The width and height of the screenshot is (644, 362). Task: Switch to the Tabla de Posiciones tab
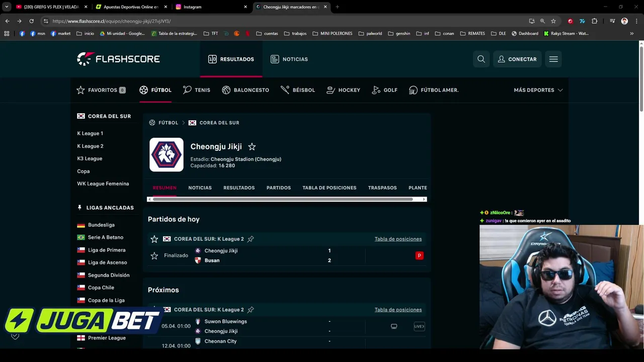click(x=330, y=188)
